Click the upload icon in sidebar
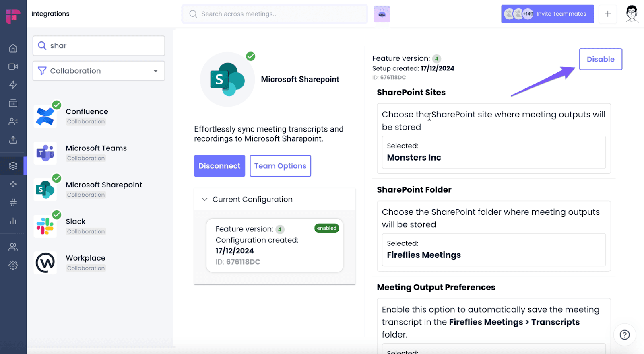 tap(13, 140)
